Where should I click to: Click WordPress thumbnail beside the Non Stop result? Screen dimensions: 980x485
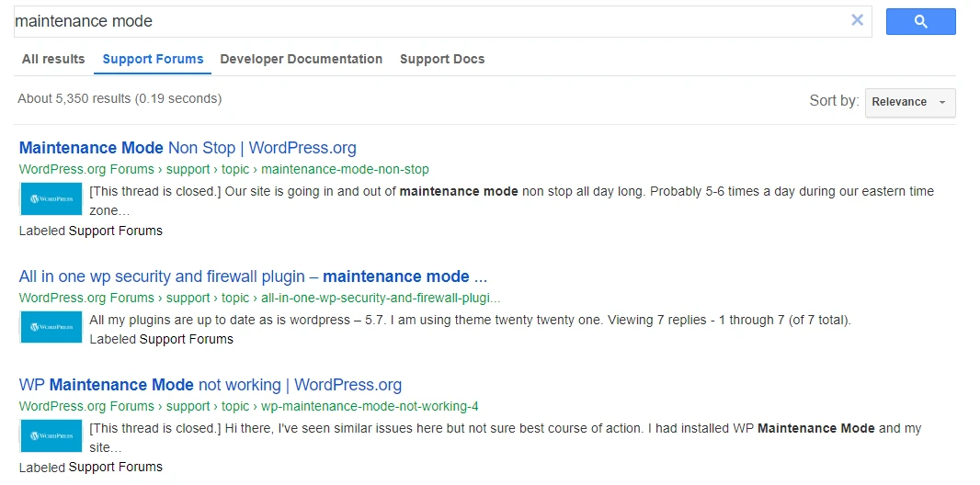(51, 199)
